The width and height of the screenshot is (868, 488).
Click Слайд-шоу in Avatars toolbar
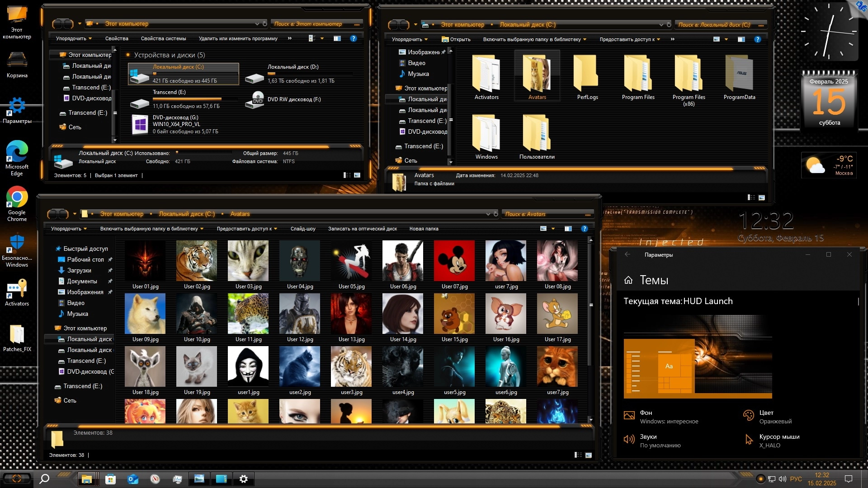pos(303,229)
